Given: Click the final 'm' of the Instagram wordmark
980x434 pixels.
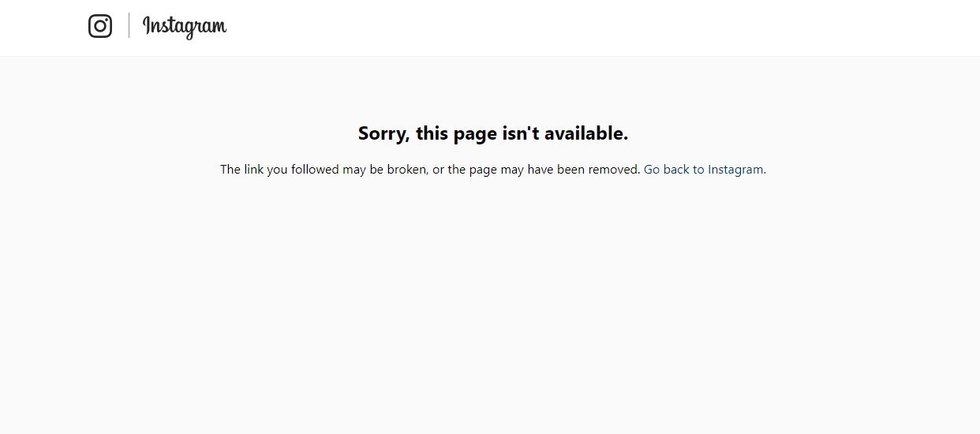Looking at the screenshot, I should tap(218, 28).
